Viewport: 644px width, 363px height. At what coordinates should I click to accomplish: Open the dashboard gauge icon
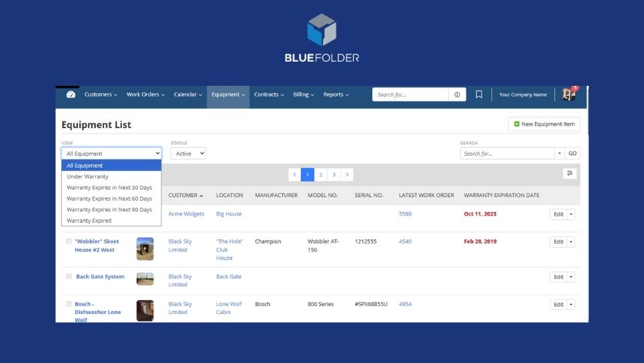coord(70,95)
